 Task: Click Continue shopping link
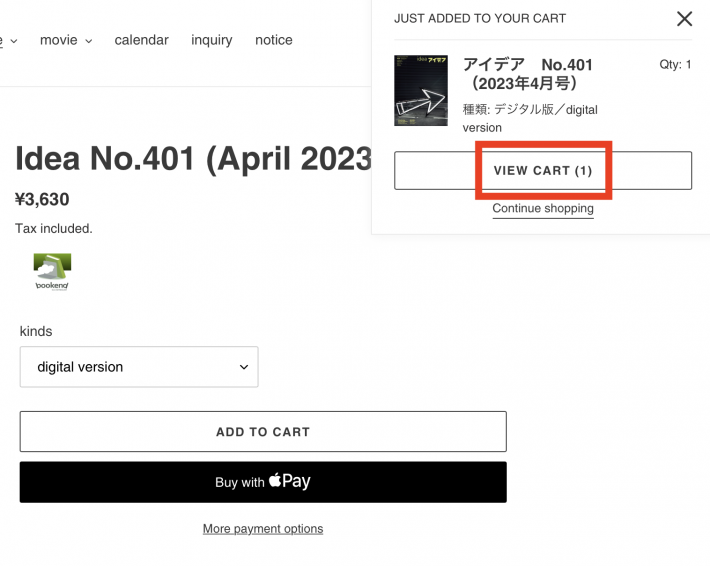(x=543, y=208)
